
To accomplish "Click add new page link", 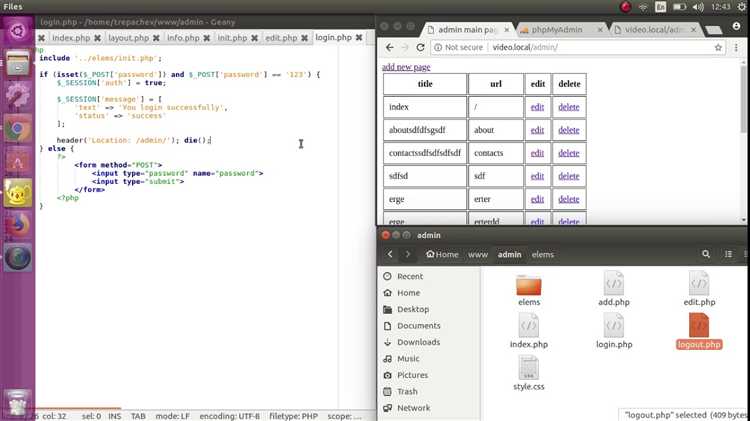I will click(406, 67).
